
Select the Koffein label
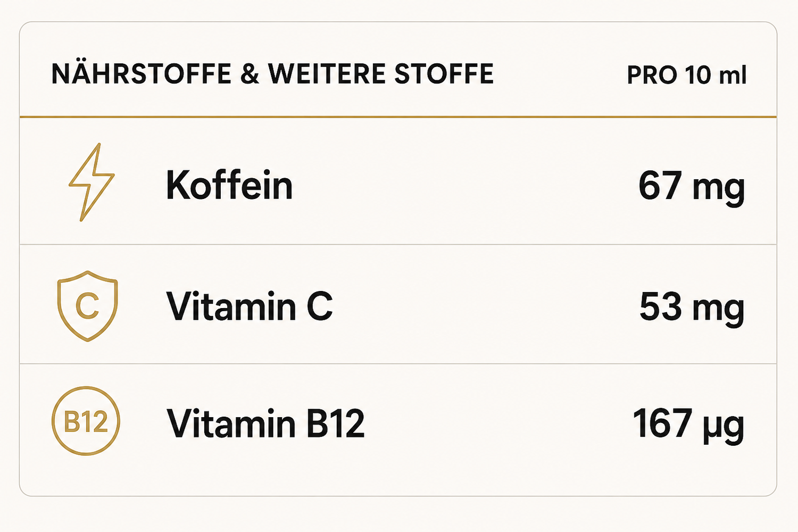[x=229, y=186]
